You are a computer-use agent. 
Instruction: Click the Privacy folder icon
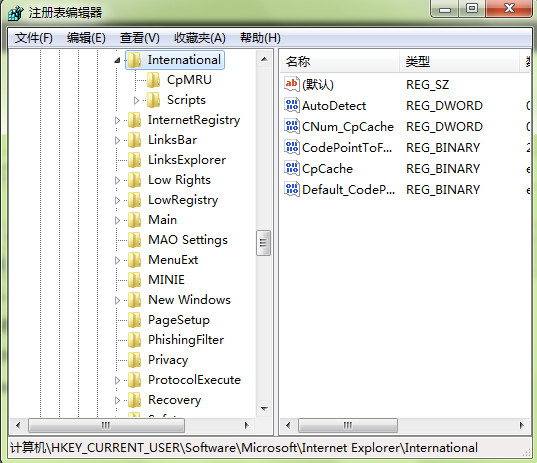134,360
